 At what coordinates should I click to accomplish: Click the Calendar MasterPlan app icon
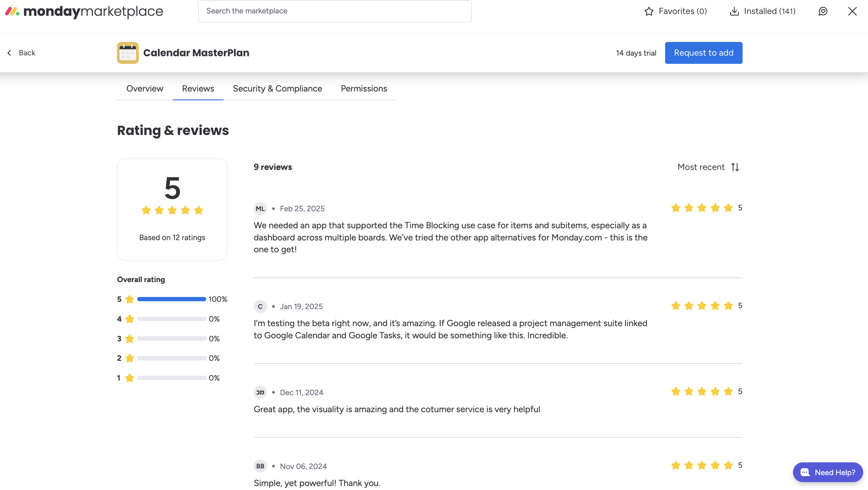[x=128, y=53]
